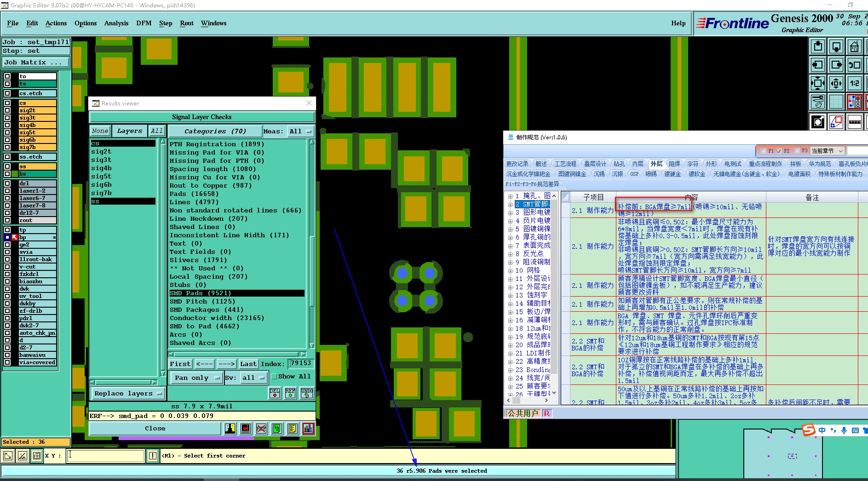The height and width of the screenshot is (481, 868).
Task: Open the Replace layers dropdown
Action: click(127, 394)
